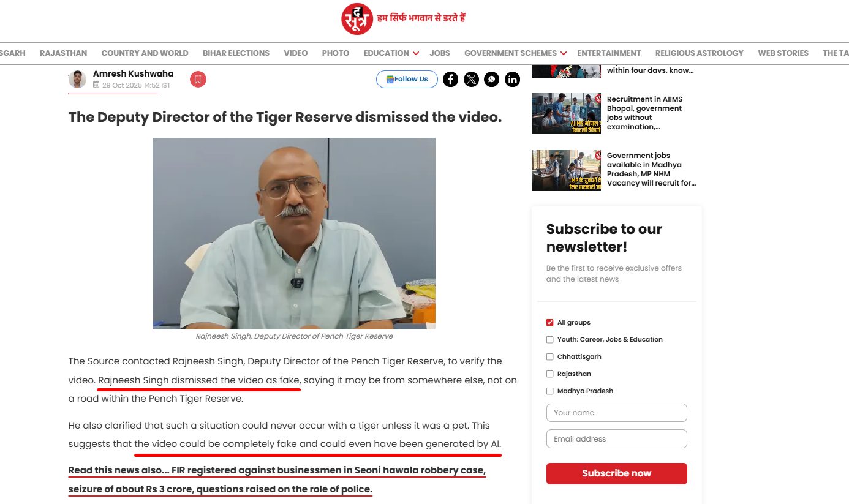This screenshot has width=849, height=504.
Task: Uncheck the All groups checkbox
Action: 549,322
